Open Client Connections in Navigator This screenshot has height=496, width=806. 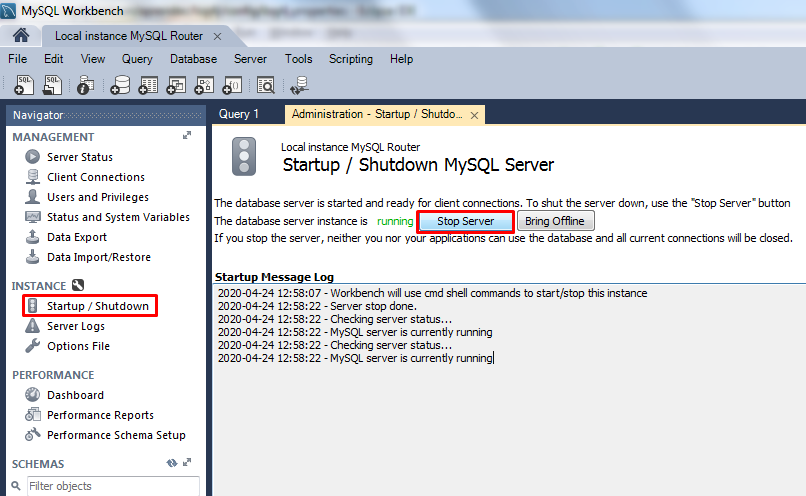pos(96,177)
